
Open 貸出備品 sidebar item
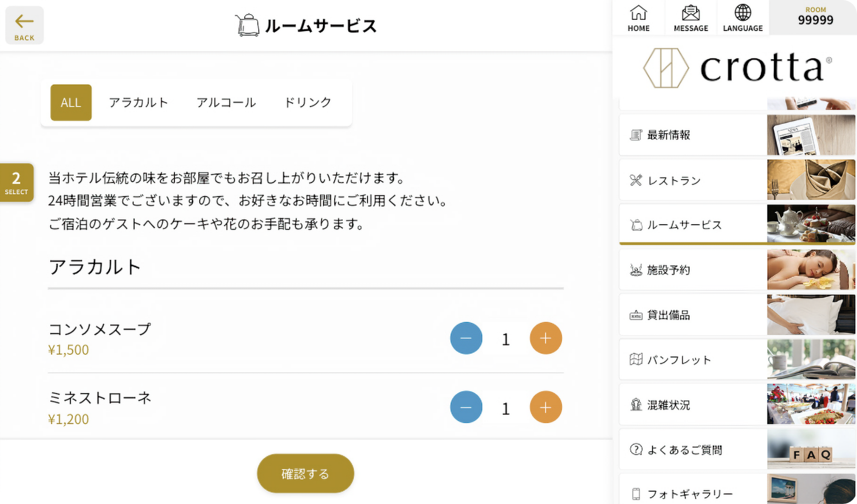693,315
